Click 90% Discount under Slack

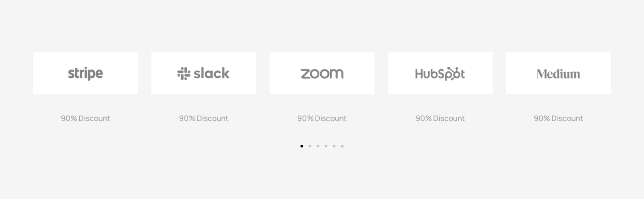(204, 118)
